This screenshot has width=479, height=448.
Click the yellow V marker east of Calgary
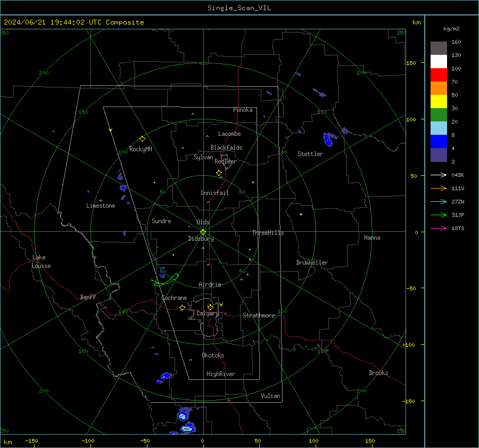tap(221, 305)
